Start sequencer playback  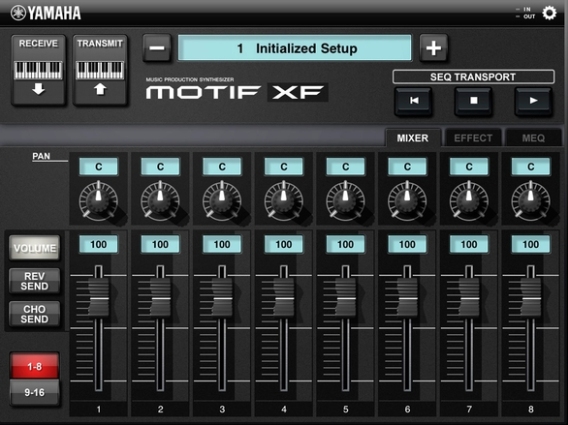point(533,101)
